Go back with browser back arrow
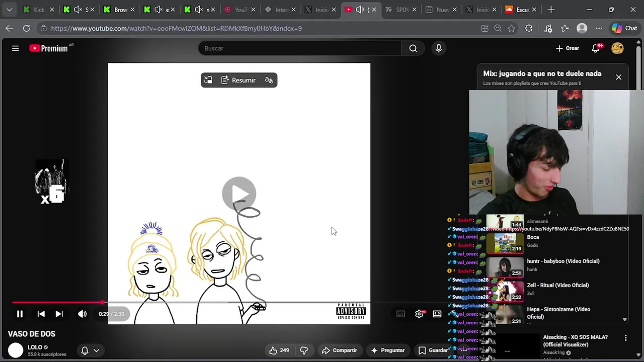644x362 pixels. click(10, 28)
